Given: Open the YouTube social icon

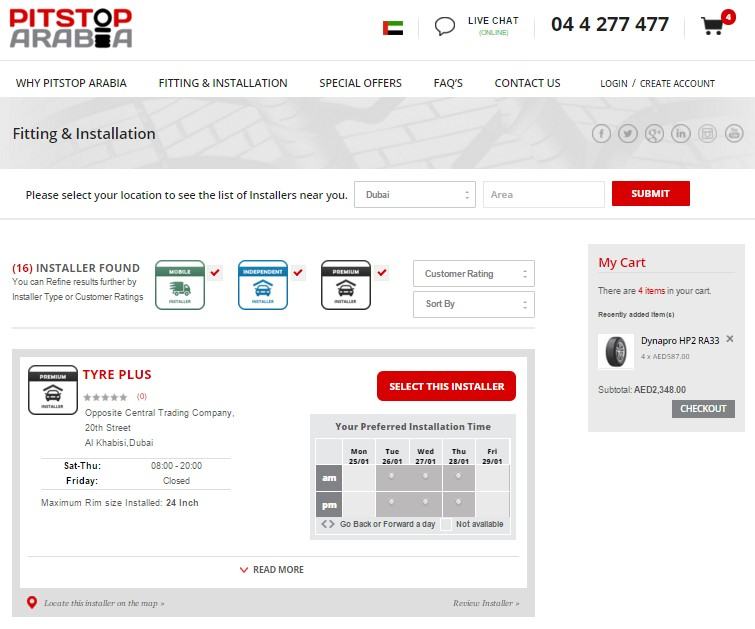Looking at the screenshot, I should [734, 134].
